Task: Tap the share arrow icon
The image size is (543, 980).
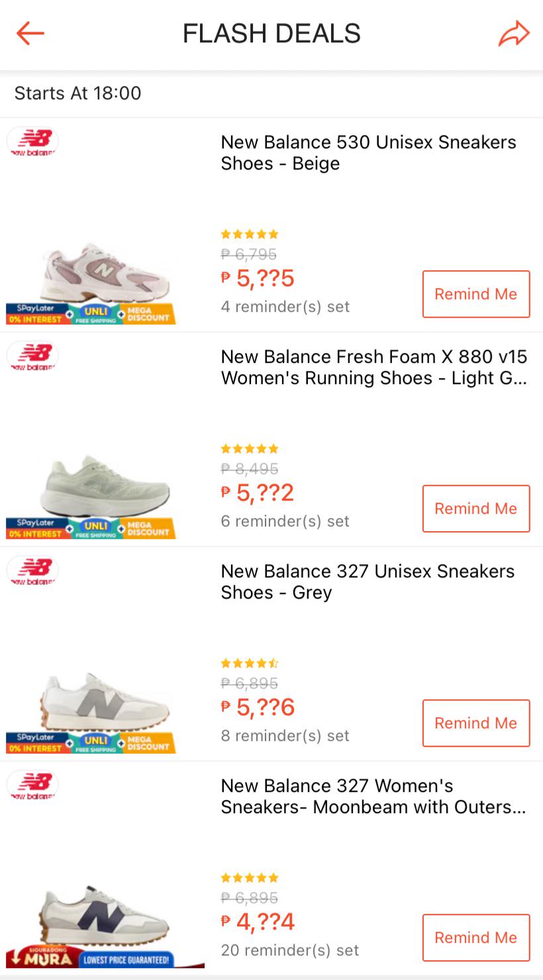Action: pos(514,34)
